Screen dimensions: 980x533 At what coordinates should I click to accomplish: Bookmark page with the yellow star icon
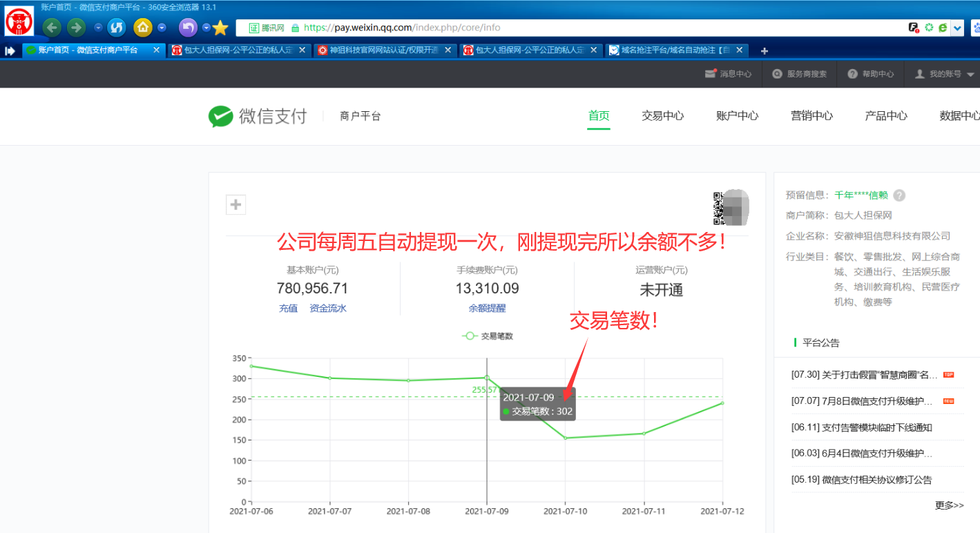pos(220,28)
